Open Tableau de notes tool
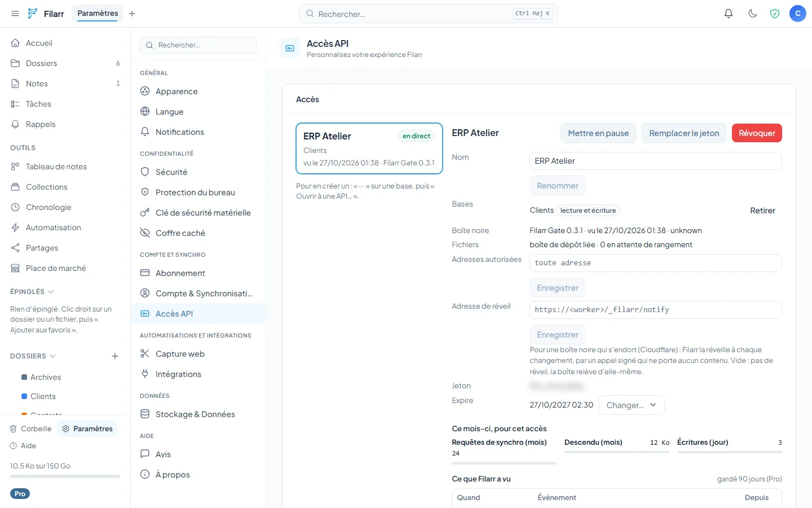 tap(65, 167)
